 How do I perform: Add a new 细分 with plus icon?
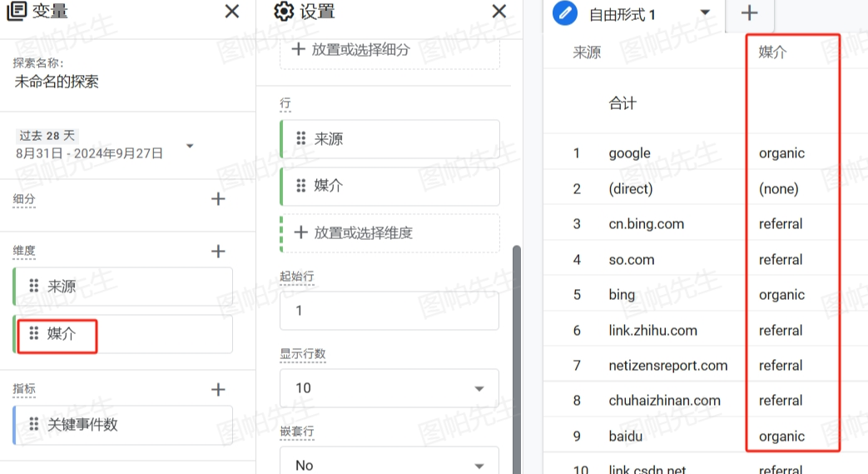[x=218, y=199]
